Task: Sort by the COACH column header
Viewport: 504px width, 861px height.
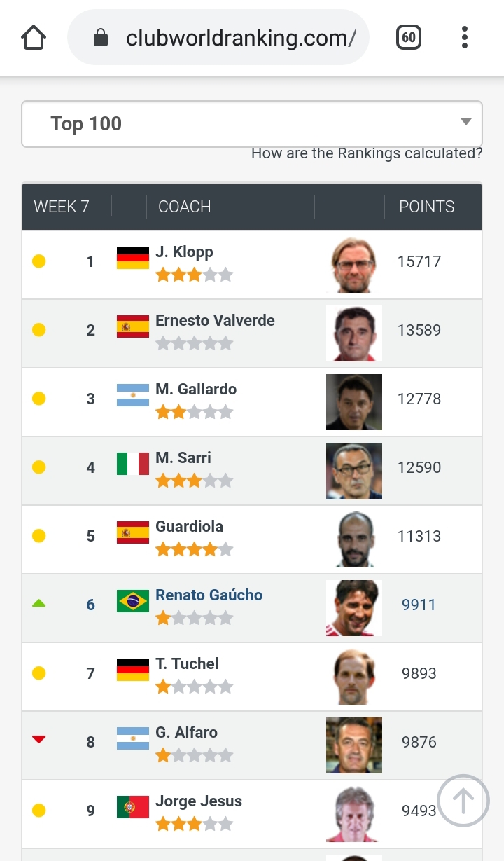Action: point(185,207)
